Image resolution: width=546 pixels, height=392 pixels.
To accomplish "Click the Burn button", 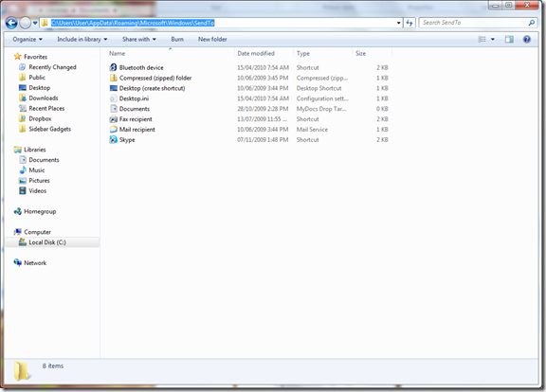I will point(177,40).
